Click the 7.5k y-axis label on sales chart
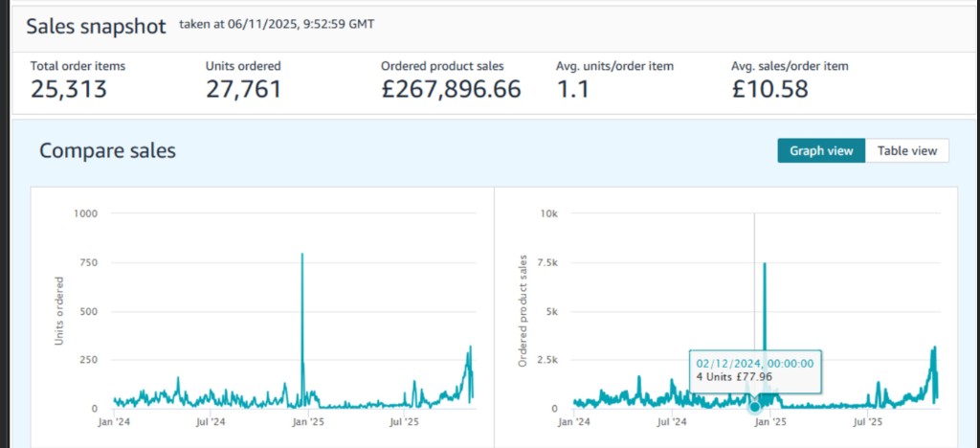 (x=546, y=262)
